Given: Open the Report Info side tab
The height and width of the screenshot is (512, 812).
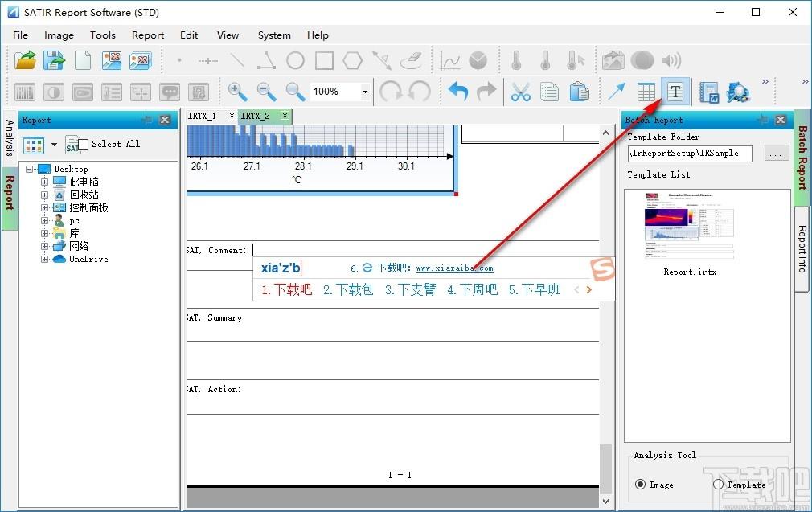Looking at the screenshot, I should [x=802, y=248].
